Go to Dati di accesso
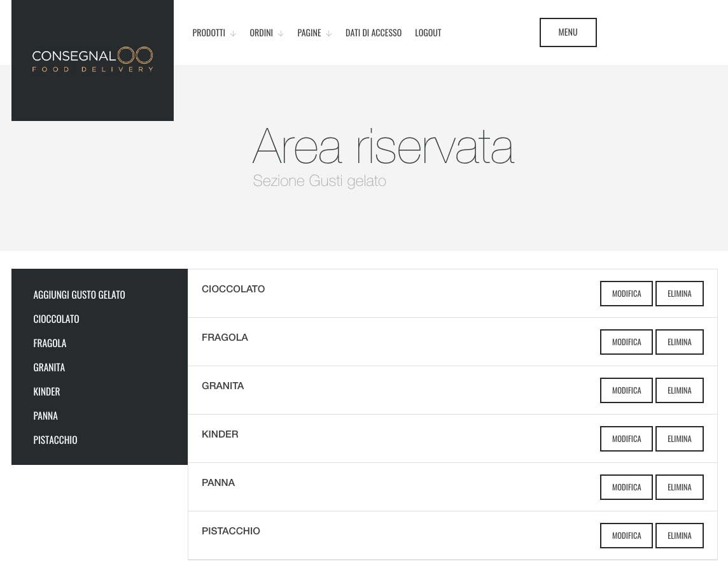Viewport: 728px width, 577px height. [374, 33]
